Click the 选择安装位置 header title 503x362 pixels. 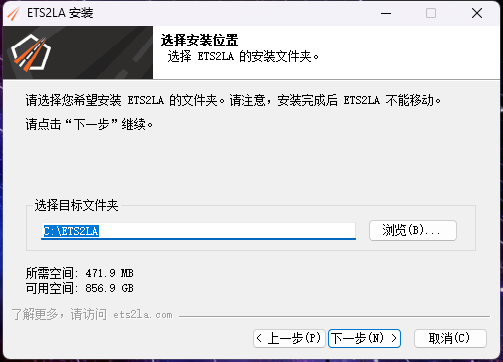coord(199,40)
